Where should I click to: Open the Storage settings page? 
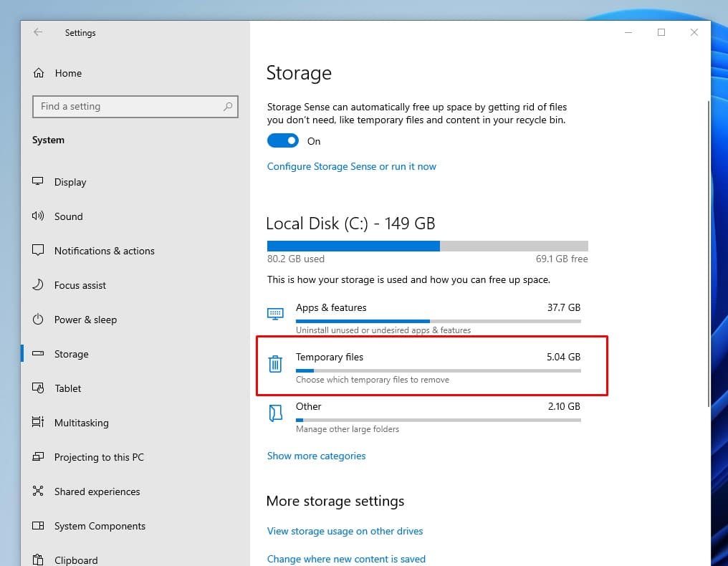point(71,354)
